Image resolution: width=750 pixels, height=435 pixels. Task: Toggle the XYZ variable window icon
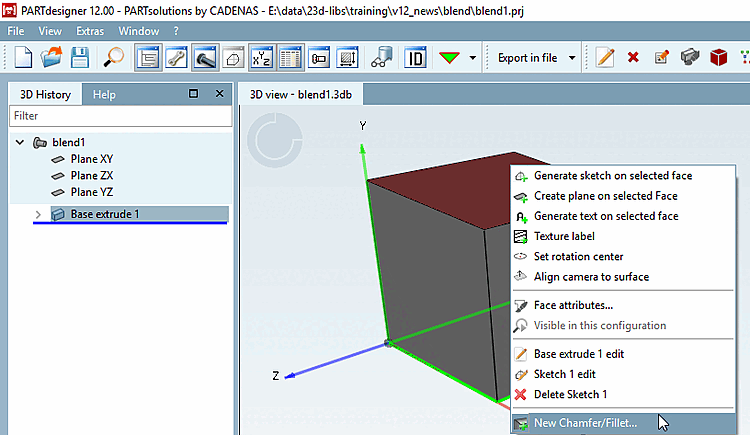262,58
